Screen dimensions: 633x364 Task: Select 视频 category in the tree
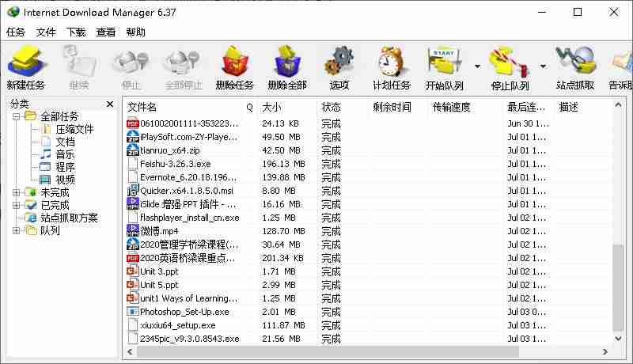coord(65,179)
